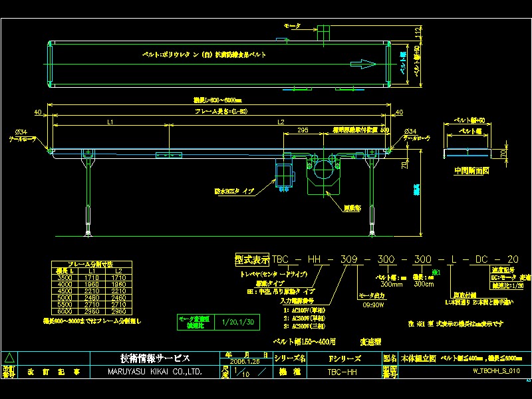
Task: Click the フレーム長さ=(L-80) dimension text
Action: tap(221, 111)
